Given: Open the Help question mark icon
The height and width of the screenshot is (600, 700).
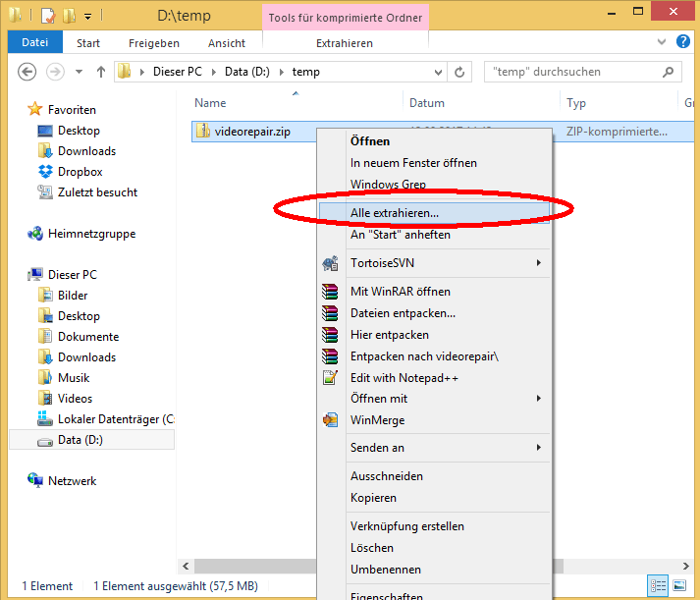Looking at the screenshot, I should (x=683, y=42).
